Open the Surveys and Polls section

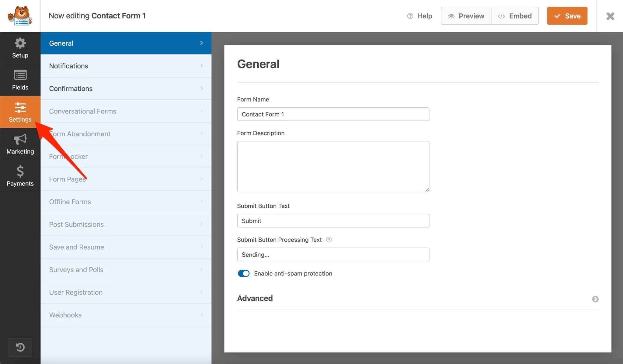click(x=126, y=269)
